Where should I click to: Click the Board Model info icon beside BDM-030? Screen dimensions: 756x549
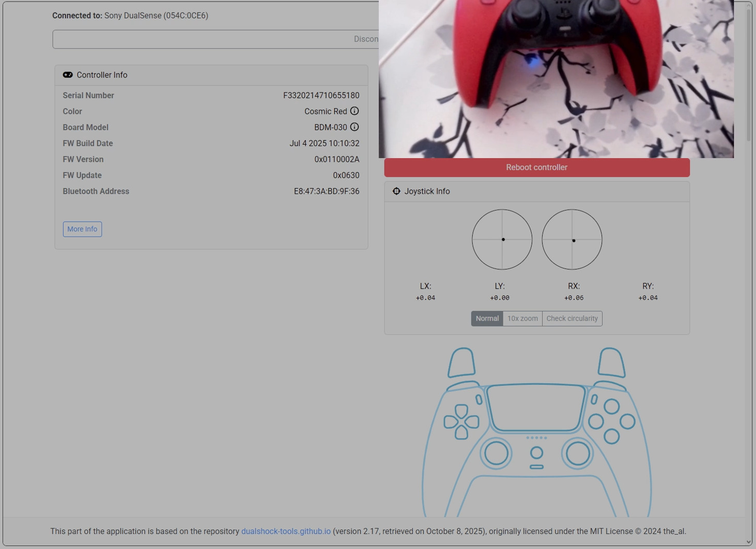pos(354,127)
